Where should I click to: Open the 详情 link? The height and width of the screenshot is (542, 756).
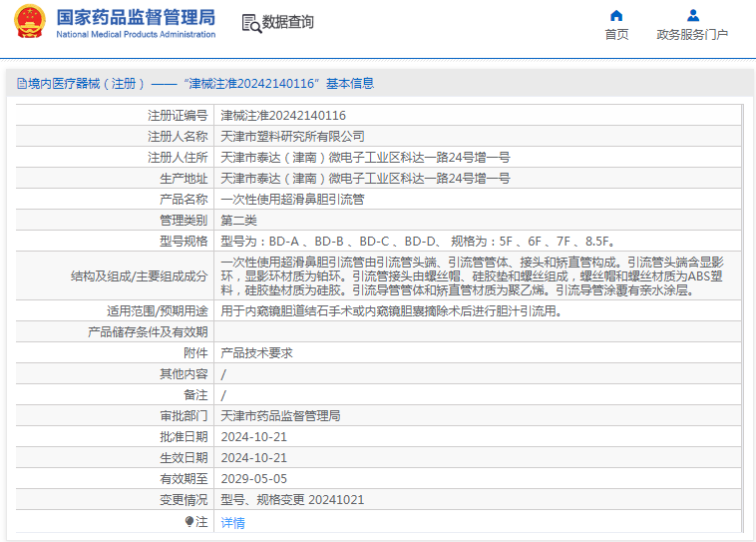232,523
